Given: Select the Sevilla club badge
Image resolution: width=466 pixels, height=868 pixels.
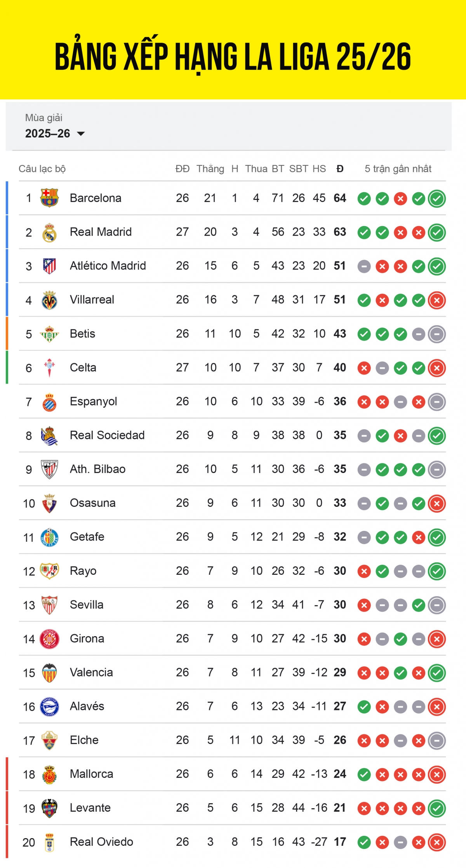Looking at the screenshot, I should point(50,604).
